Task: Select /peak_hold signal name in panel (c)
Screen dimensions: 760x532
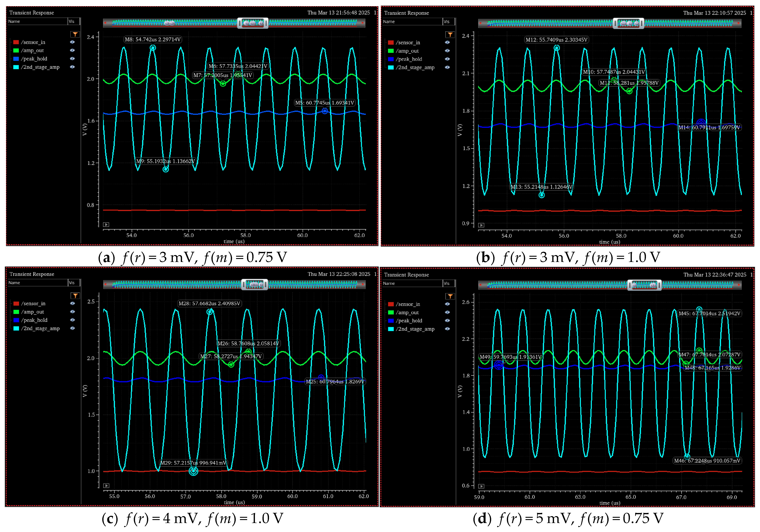Action: [35, 320]
